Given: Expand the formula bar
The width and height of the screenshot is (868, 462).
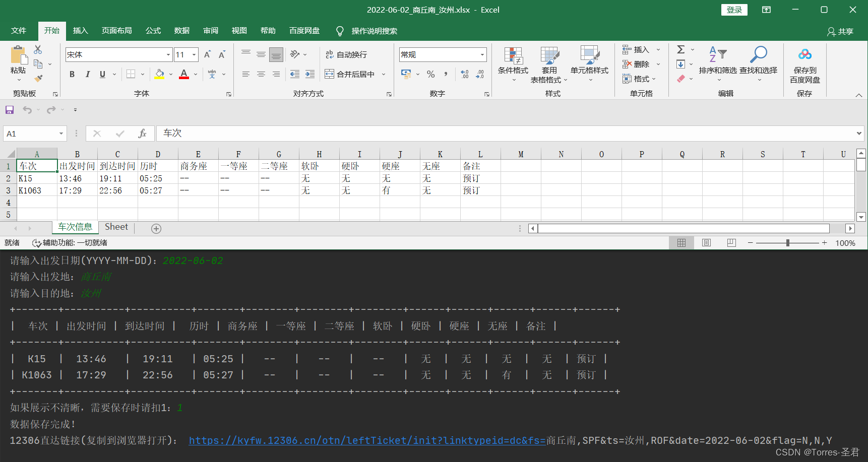Looking at the screenshot, I should tap(859, 134).
